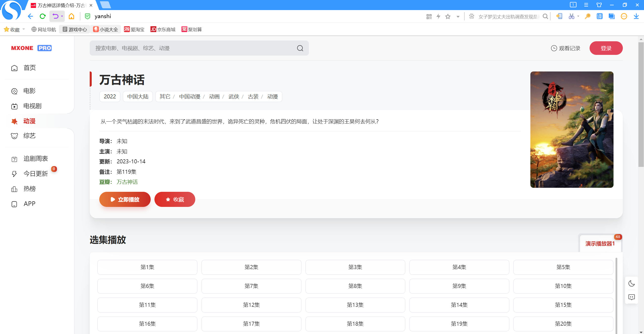
Task: Click the browser home icon
Action: (x=72, y=16)
